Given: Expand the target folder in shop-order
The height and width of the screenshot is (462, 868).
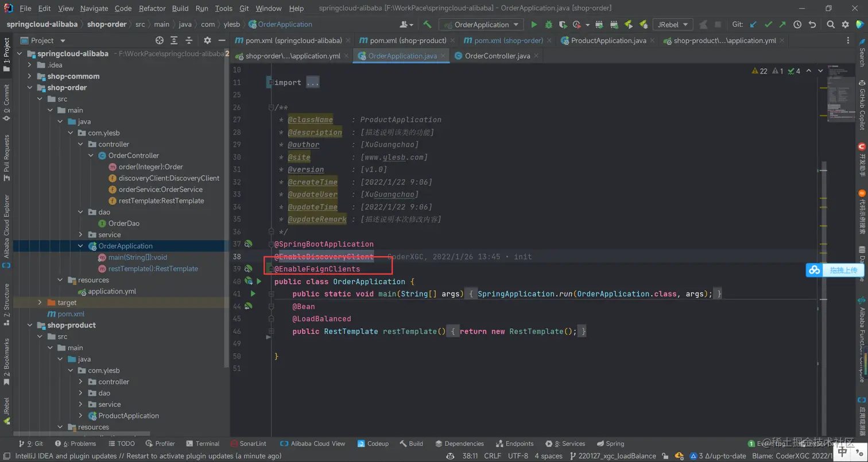Looking at the screenshot, I should pos(40,303).
